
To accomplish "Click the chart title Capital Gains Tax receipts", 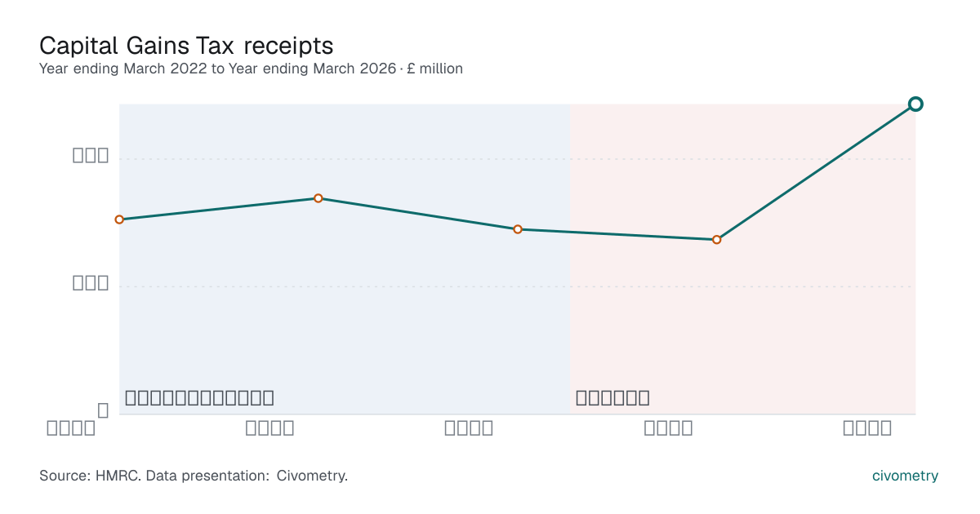I will (186, 44).
